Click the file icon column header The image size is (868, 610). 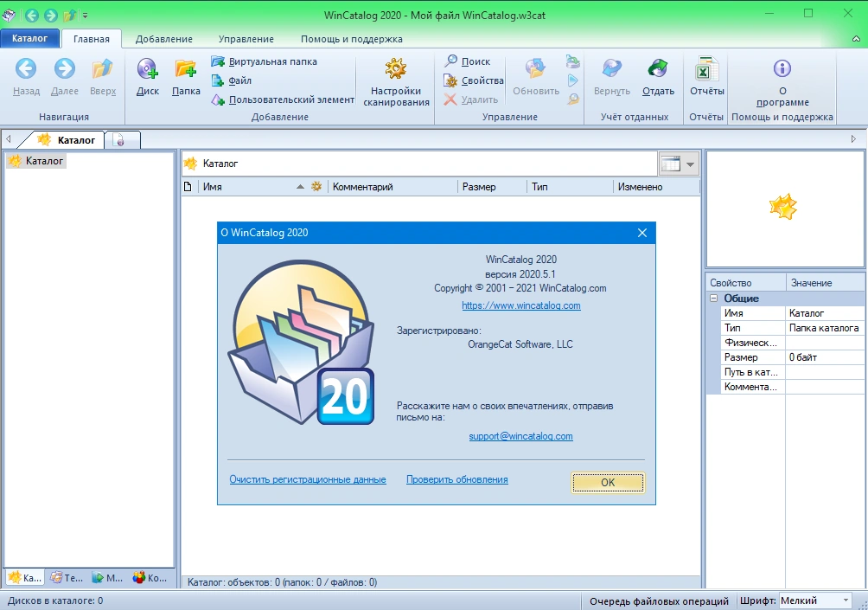tap(188, 187)
